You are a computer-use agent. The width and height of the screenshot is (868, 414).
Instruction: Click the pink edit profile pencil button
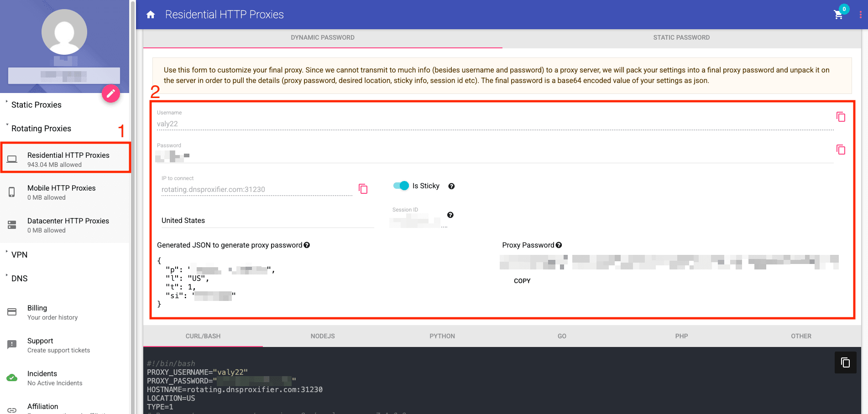click(x=110, y=93)
